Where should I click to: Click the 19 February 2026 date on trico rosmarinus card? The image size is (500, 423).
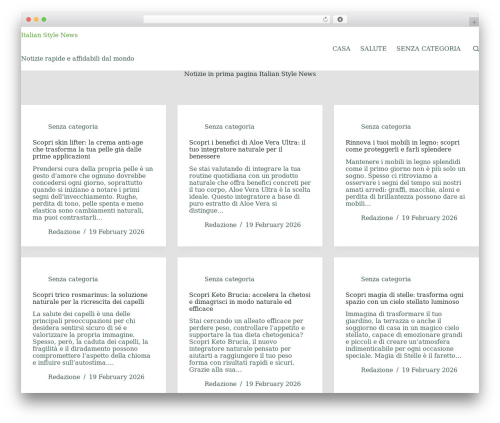(117, 377)
